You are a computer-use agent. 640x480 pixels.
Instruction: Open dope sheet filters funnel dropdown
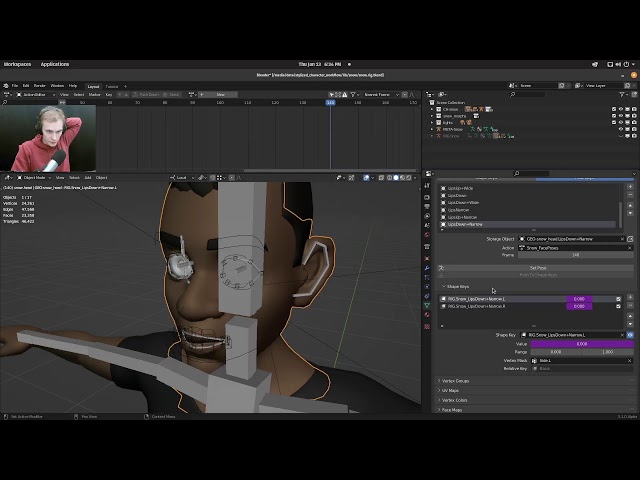354,95
